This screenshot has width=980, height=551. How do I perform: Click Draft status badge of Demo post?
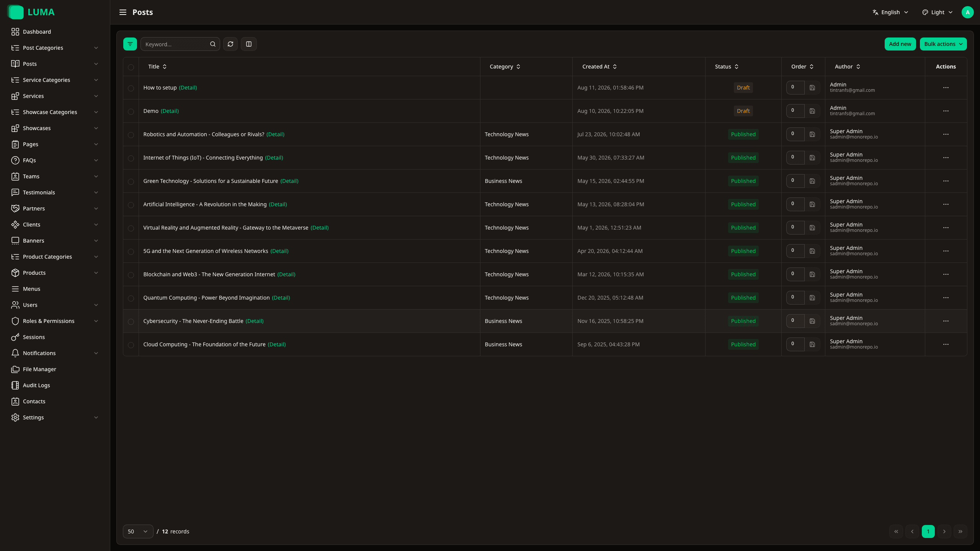(743, 111)
